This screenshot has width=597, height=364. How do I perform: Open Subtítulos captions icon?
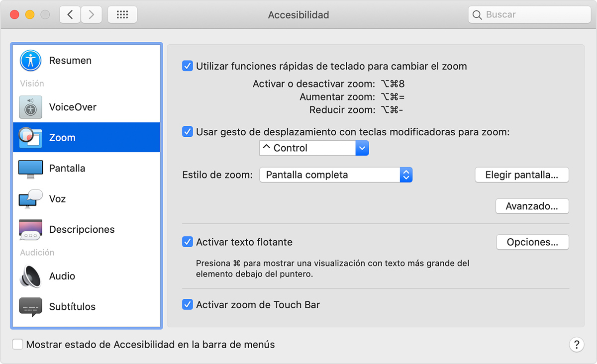tap(30, 306)
